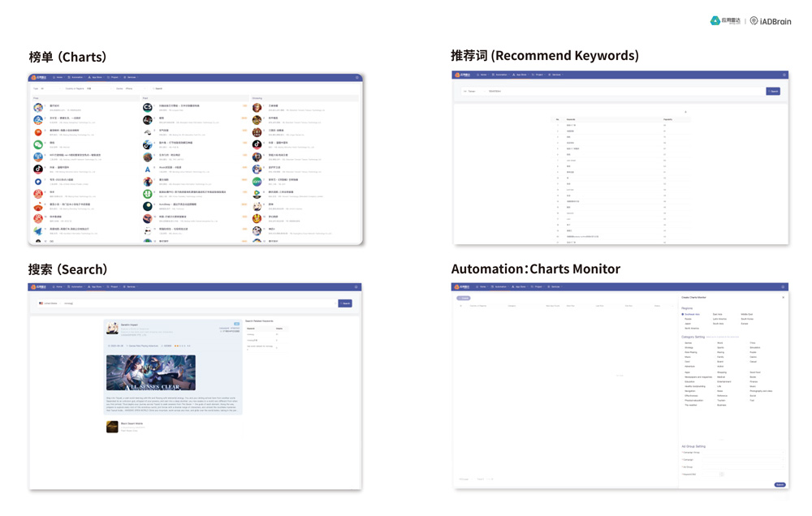The image size is (812, 516).
Task: Open App Store menu in Charts navigation bar
Action: (96, 78)
